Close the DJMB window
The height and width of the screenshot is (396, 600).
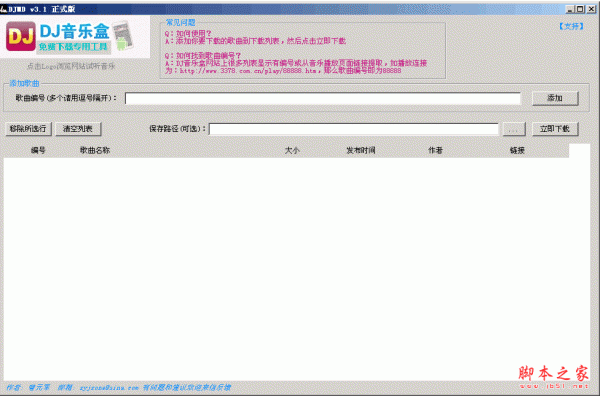(x=591, y=9)
